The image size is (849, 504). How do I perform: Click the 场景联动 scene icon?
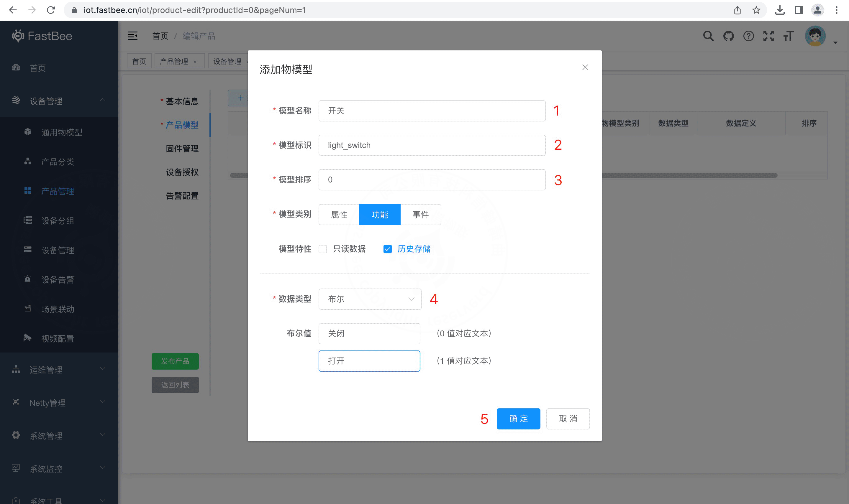pyautogui.click(x=27, y=309)
